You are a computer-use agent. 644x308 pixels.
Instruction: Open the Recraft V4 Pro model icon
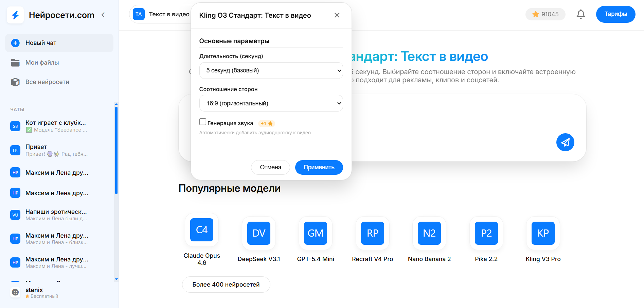pyautogui.click(x=373, y=233)
